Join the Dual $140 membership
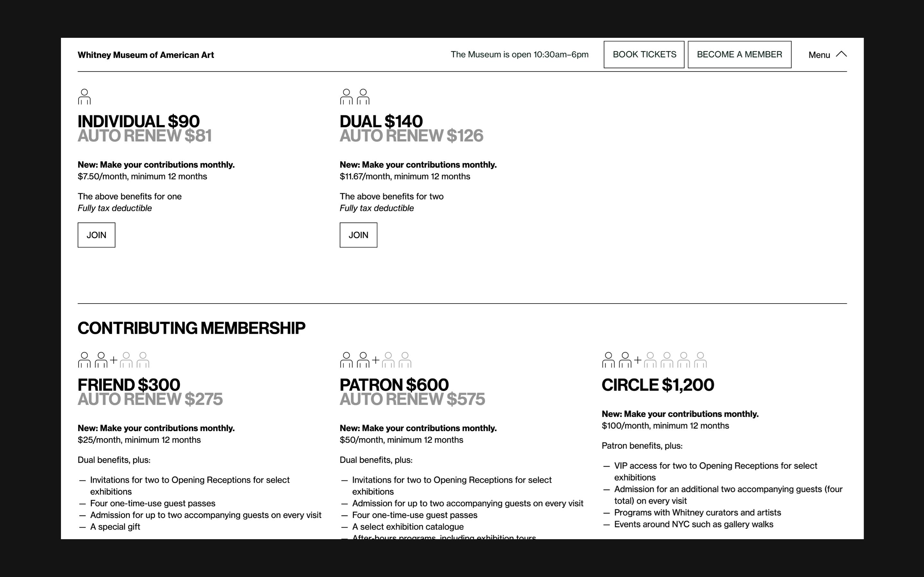924x577 pixels. [358, 235]
